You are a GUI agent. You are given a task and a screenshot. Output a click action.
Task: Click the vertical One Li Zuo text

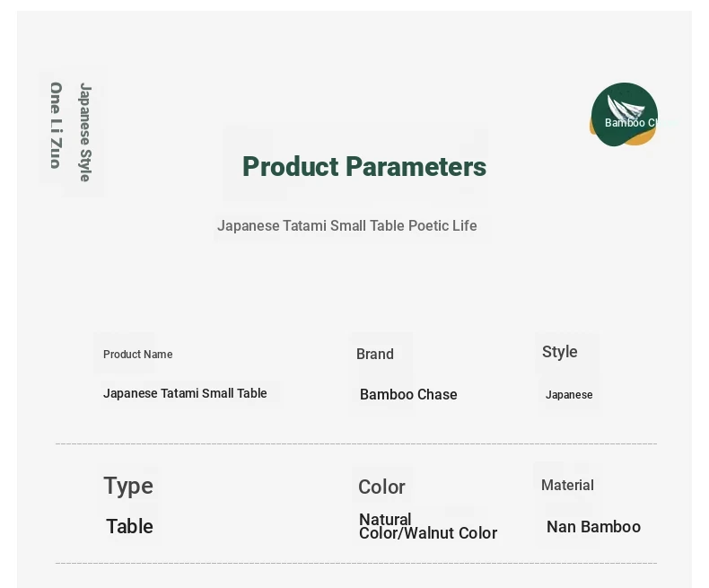56,126
